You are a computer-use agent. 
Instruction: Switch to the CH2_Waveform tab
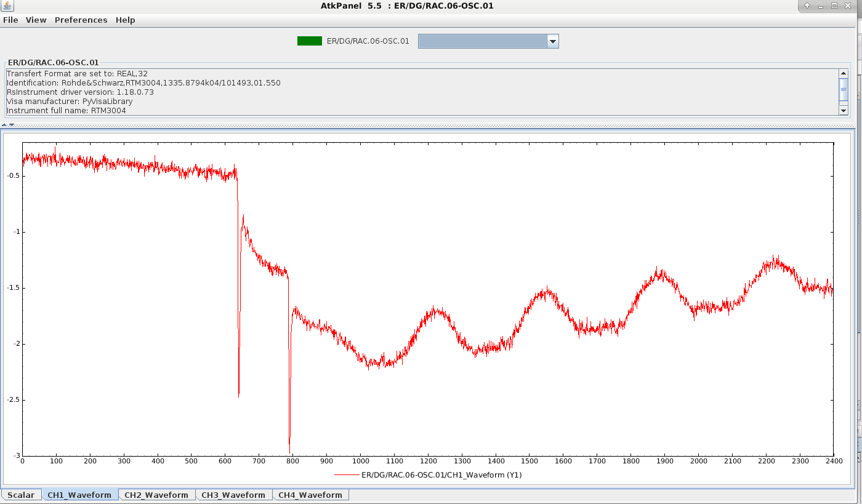click(156, 495)
